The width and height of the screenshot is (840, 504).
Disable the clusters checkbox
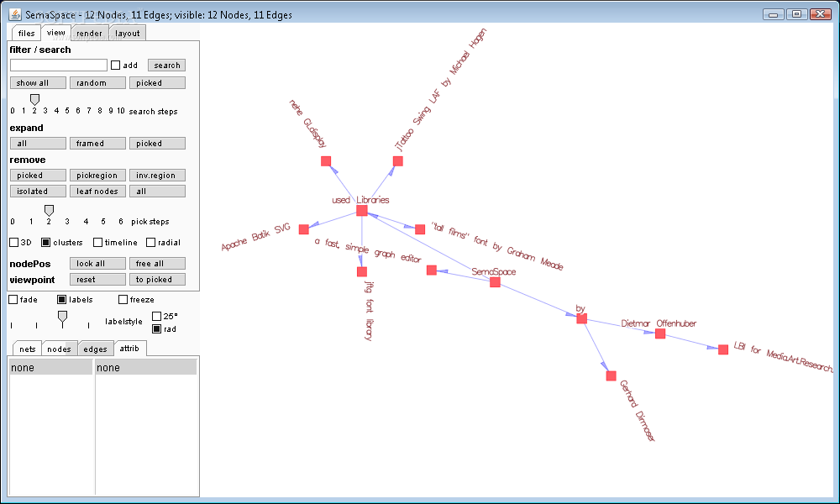click(46, 242)
